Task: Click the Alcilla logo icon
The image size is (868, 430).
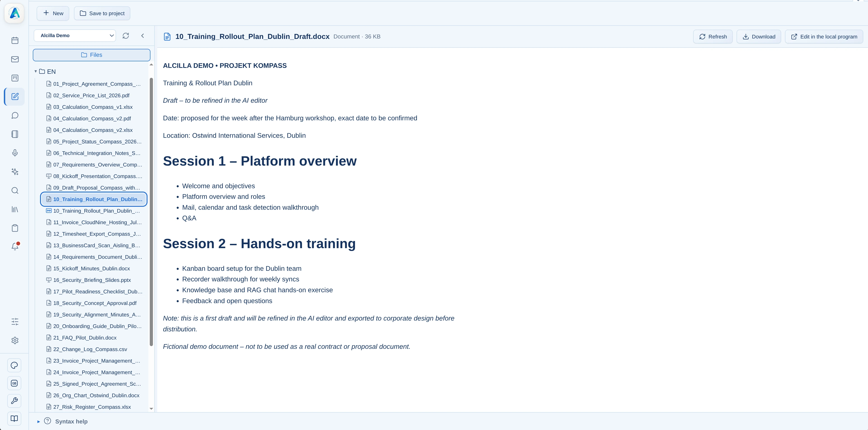Action: coord(14,14)
